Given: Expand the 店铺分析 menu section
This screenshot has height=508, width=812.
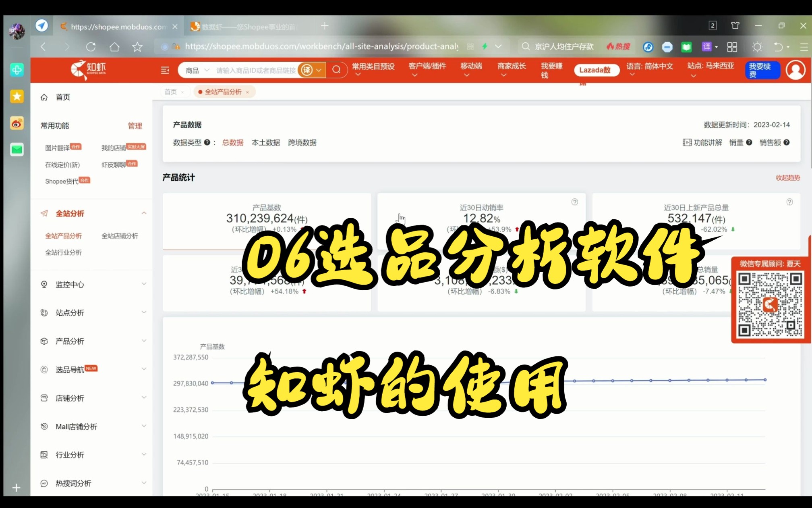Looking at the screenshot, I should 144,398.
